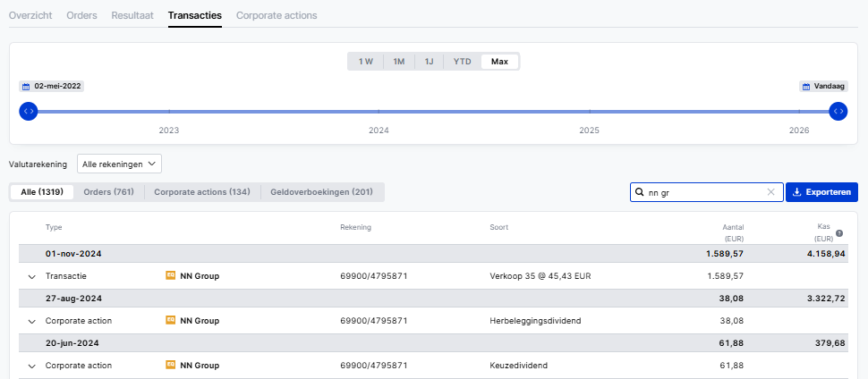Image resolution: width=868 pixels, height=379 pixels.
Task: Click the NN Group icon in the Transactie row
Action: pos(171,276)
